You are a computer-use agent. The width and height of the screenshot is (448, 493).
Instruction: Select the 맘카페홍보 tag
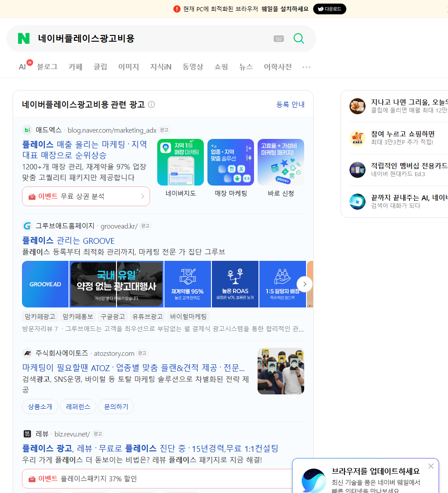(78, 316)
